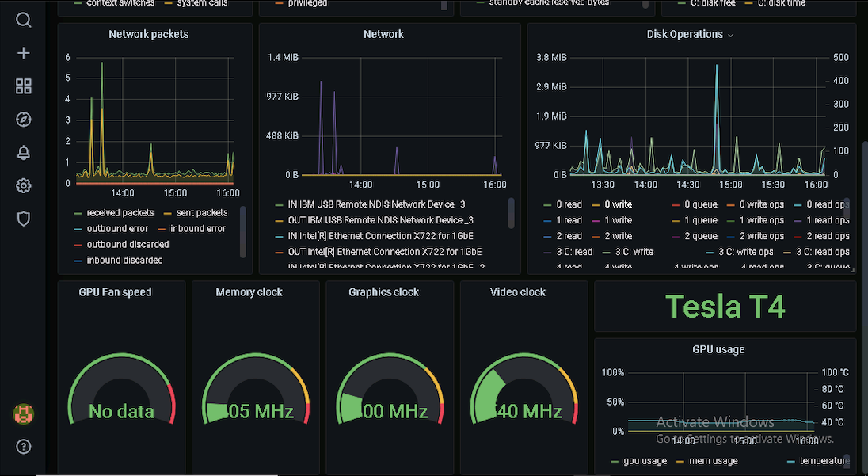The image size is (868, 476).
Task: Click the user profile avatar in sidebar
Action: [x=23, y=413]
